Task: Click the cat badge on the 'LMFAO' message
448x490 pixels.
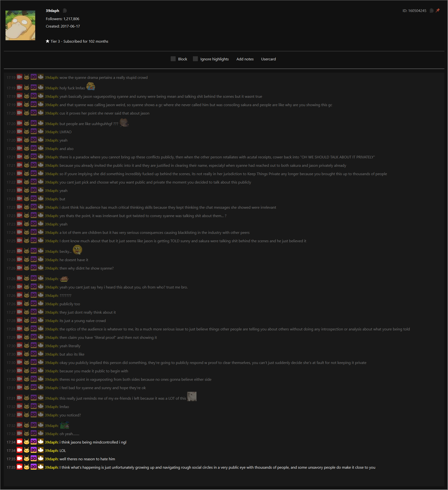Action: (x=27, y=132)
